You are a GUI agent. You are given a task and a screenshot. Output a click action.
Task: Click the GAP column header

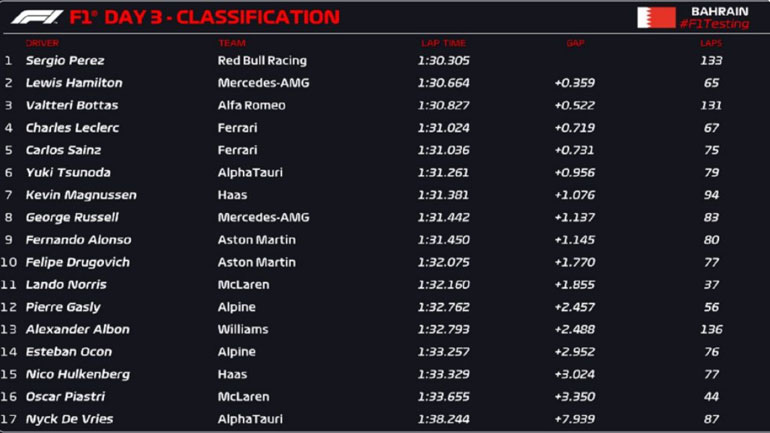point(575,43)
